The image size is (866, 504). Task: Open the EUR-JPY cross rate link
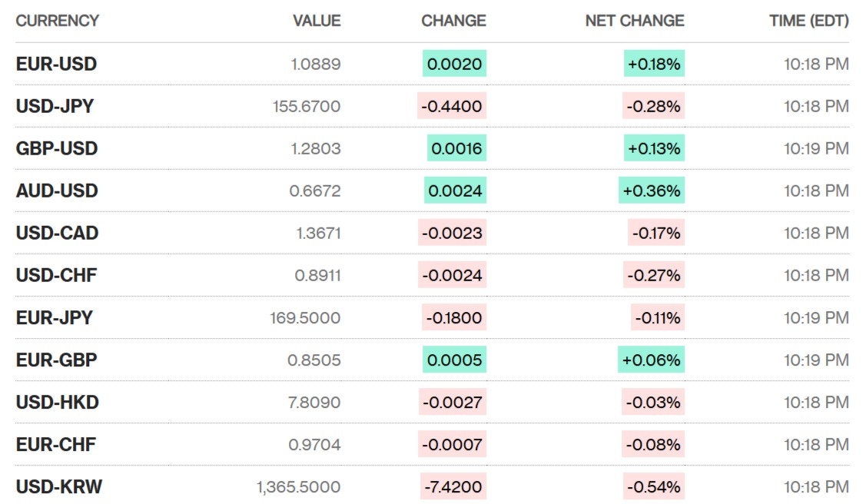54,317
